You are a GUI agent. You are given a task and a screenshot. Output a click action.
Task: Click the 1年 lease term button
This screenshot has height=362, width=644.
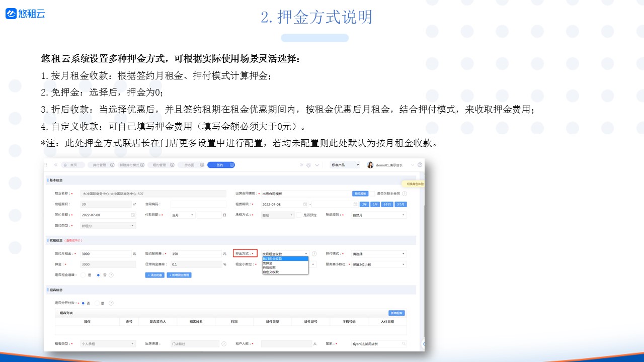[375, 204]
